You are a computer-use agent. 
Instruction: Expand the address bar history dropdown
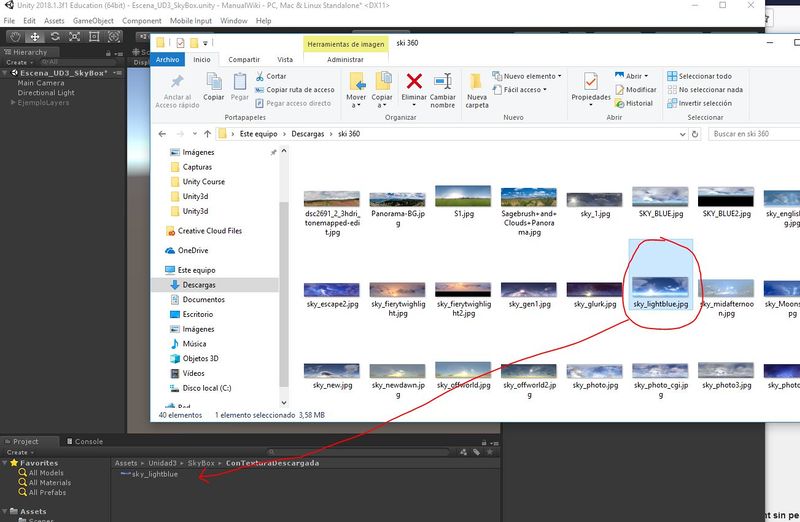(x=682, y=134)
